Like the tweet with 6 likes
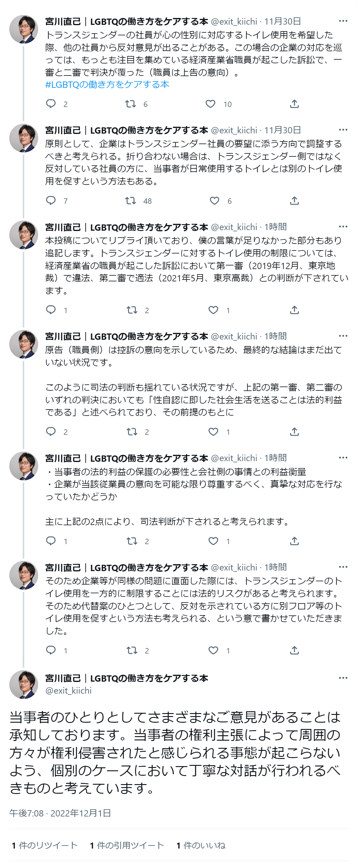Screen dimensions: 358x868 [x=215, y=201]
